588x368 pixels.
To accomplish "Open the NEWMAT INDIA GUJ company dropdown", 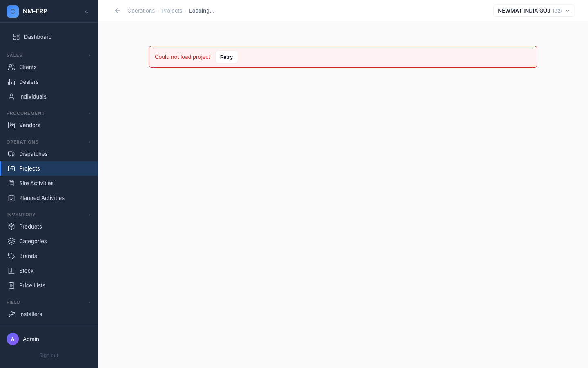I will click(534, 11).
